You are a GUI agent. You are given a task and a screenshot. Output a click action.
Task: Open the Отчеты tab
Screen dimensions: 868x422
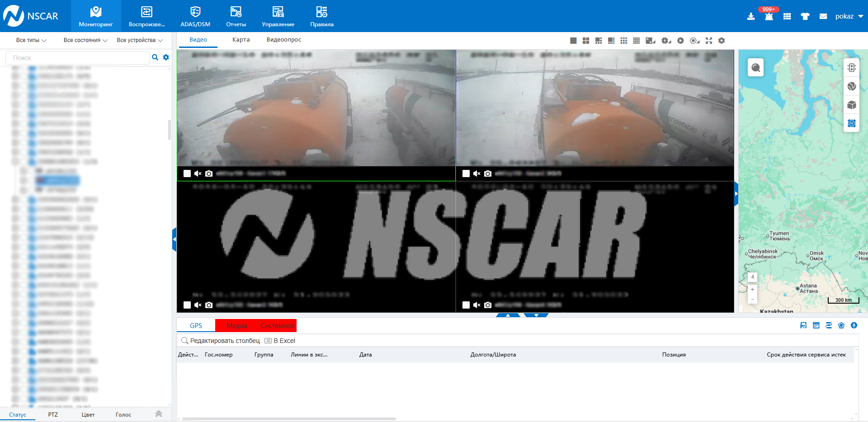(x=236, y=16)
